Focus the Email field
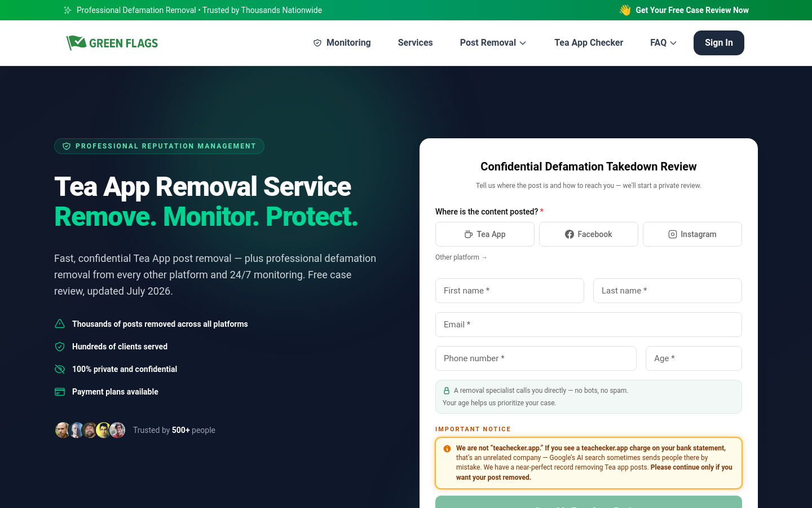The image size is (812, 508). [x=589, y=325]
